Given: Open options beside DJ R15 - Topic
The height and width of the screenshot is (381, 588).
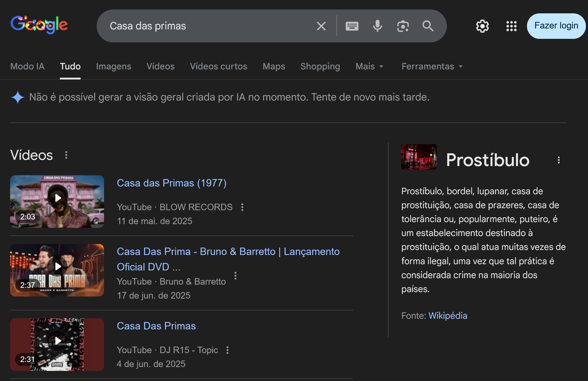Looking at the screenshot, I should click(x=227, y=350).
